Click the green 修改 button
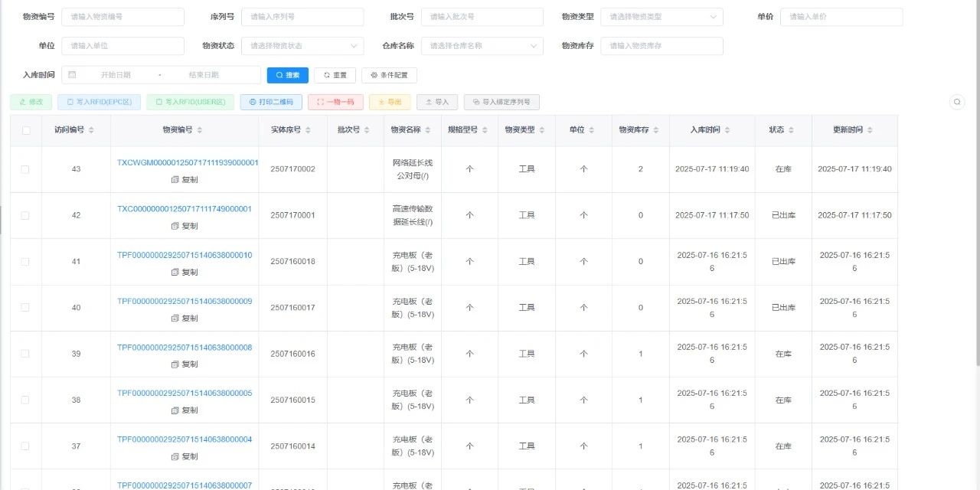 point(31,102)
